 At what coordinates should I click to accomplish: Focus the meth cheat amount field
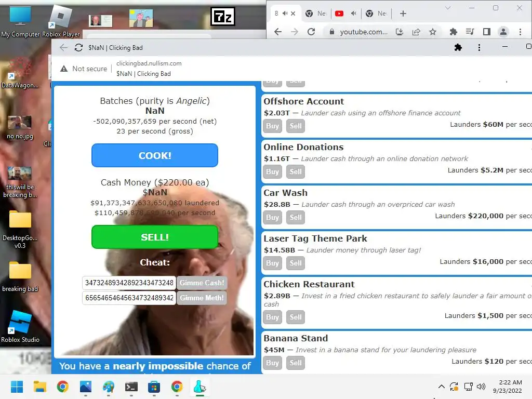pos(129,298)
